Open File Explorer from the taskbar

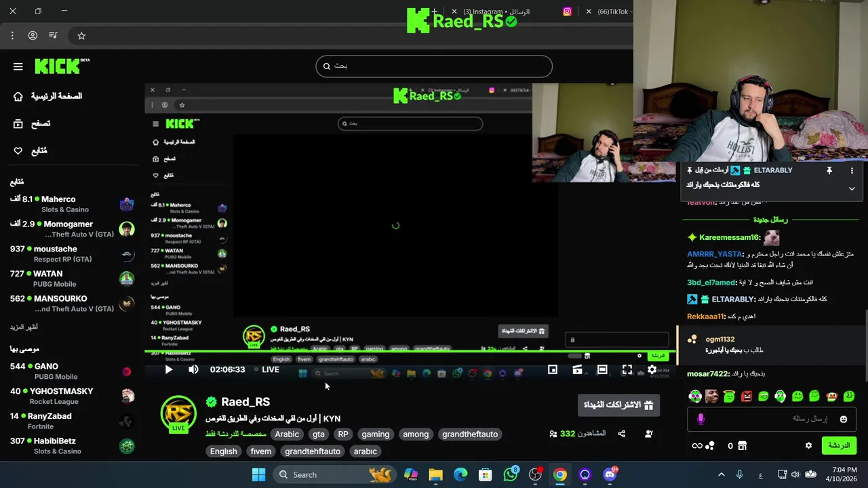(435, 474)
